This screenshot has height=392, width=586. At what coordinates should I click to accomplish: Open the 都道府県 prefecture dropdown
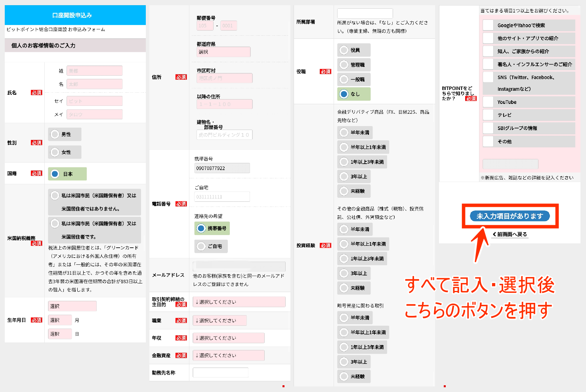[x=223, y=52]
